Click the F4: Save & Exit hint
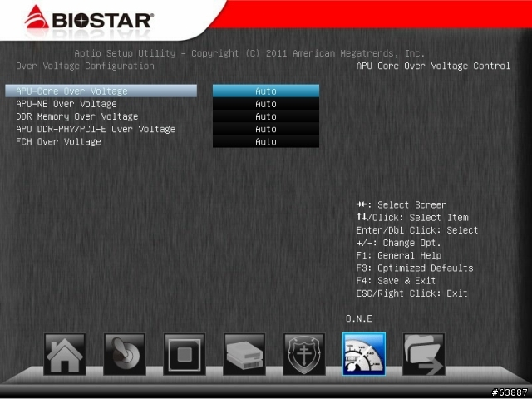This screenshot has height=399, width=532. (x=396, y=281)
